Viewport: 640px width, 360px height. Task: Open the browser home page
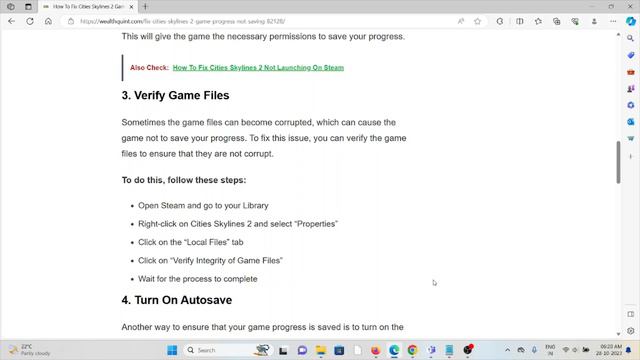click(x=48, y=21)
